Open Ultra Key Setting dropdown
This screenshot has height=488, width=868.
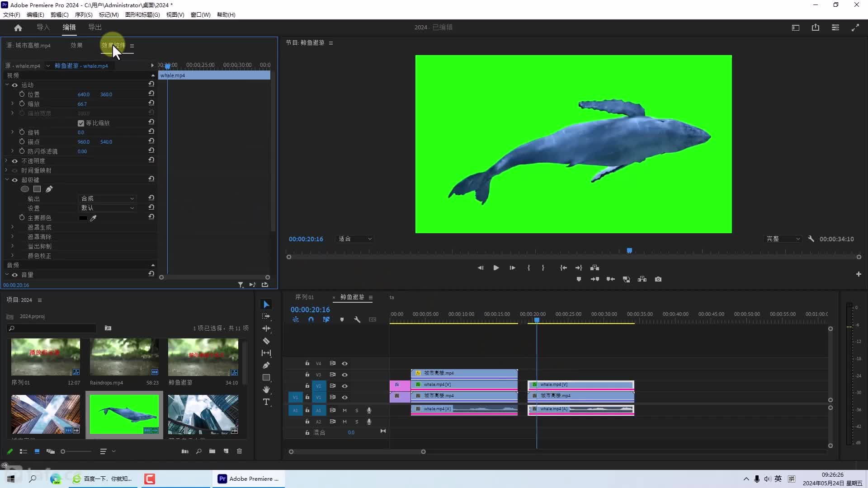107,208
